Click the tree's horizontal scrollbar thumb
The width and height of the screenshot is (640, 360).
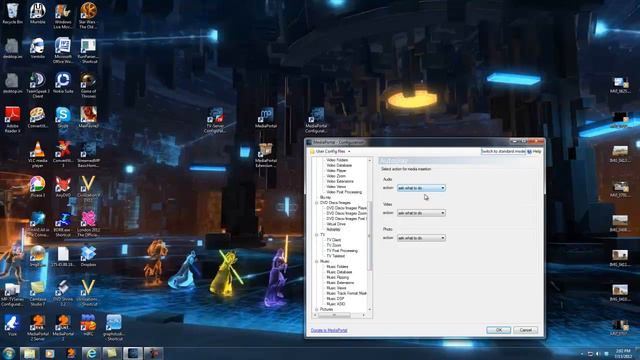tap(334, 315)
